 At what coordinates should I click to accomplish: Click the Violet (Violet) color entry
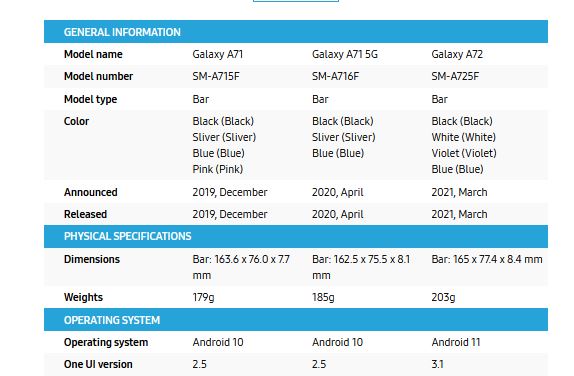tap(464, 153)
